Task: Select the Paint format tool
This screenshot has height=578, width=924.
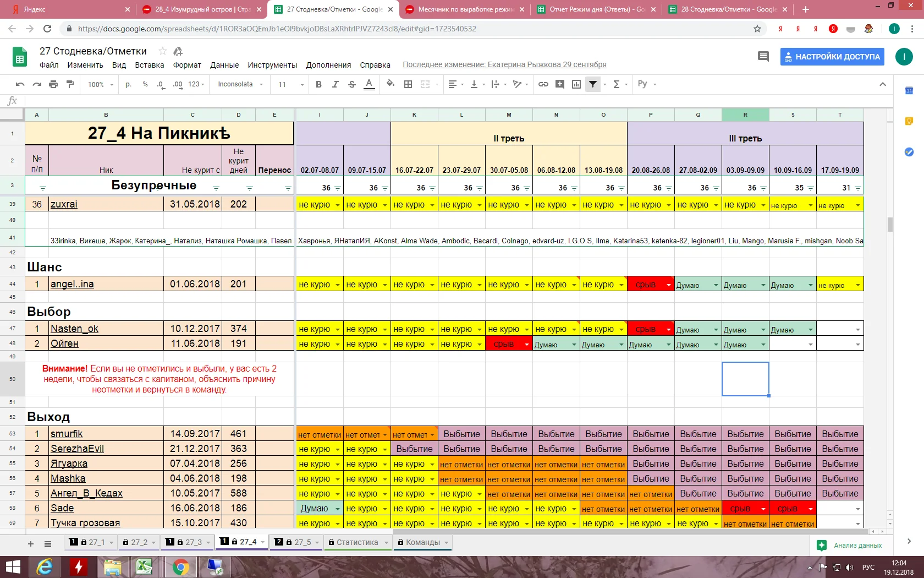Action: 70,84
